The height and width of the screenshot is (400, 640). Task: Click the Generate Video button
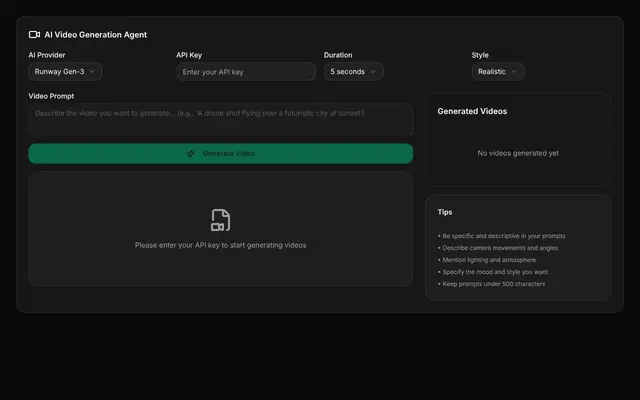coord(220,153)
